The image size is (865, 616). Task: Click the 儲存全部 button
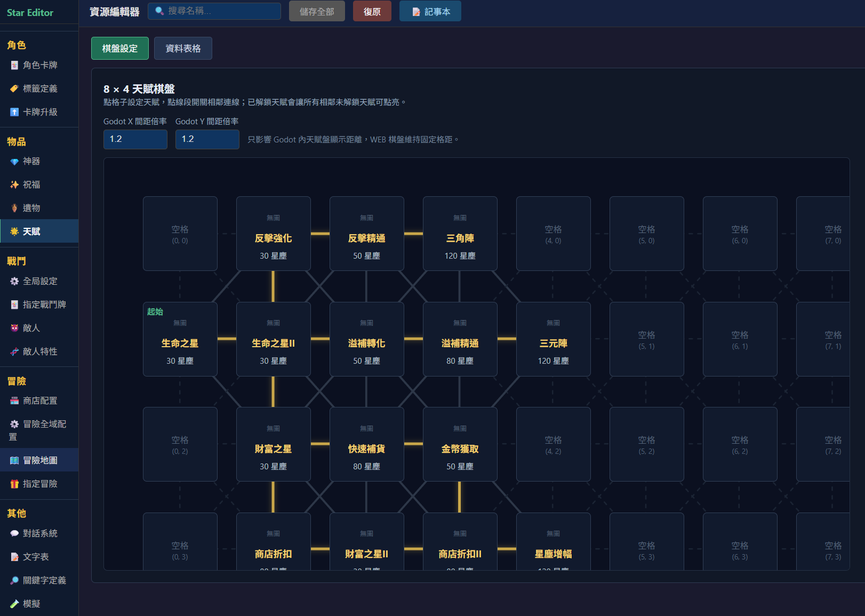317,11
